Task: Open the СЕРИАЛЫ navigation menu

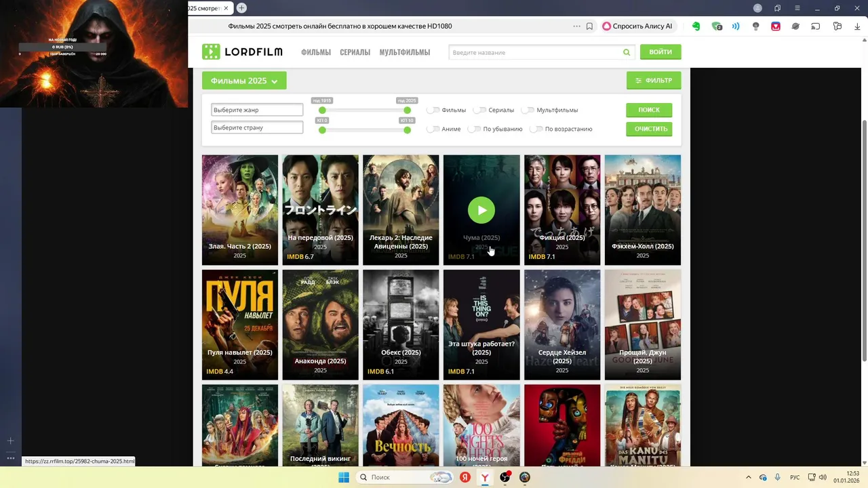Action: click(x=355, y=52)
